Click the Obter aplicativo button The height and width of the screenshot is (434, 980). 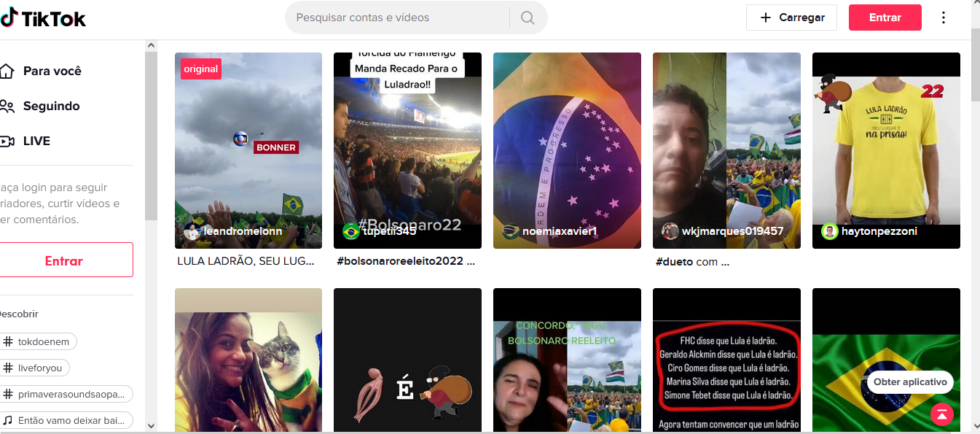point(910,382)
